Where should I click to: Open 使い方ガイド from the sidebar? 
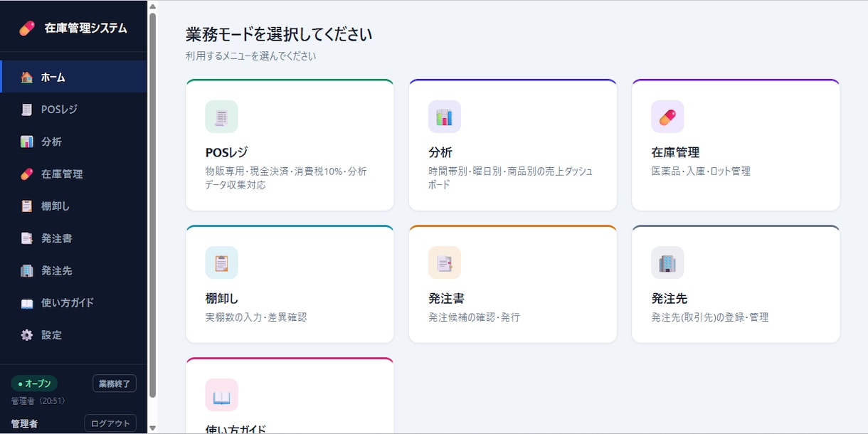(74, 302)
